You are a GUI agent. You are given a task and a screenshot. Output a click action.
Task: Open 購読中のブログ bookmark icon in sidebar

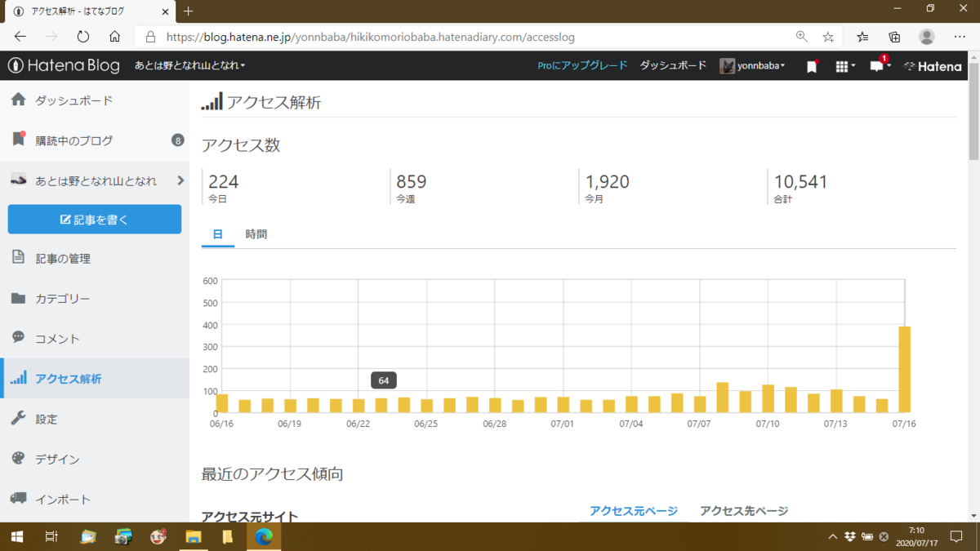19,140
